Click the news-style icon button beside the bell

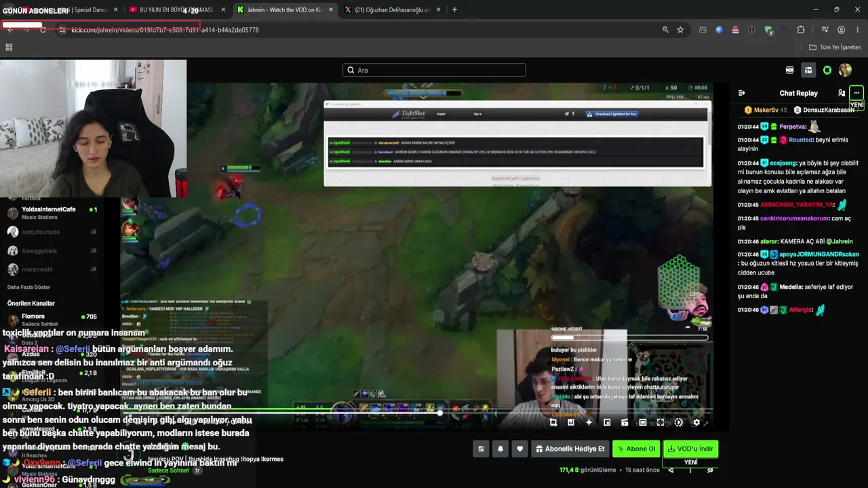481,449
